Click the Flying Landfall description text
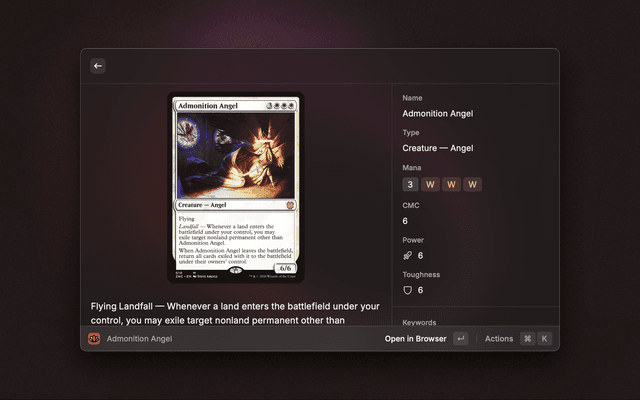The width and height of the screenshot is (640, 400). click(x=235, y=312)
